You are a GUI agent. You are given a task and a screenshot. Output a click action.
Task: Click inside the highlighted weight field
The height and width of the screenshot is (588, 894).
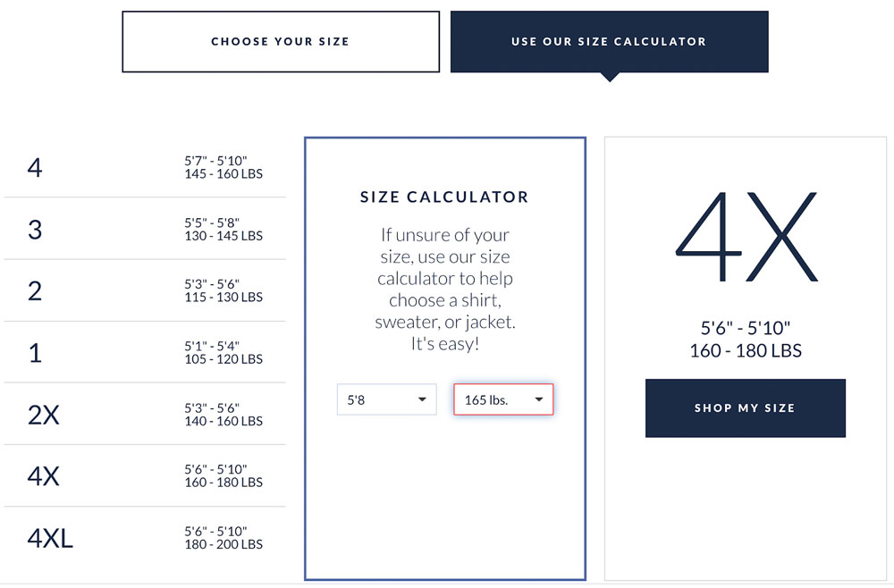pyautogui.click(x=492, y=399)
